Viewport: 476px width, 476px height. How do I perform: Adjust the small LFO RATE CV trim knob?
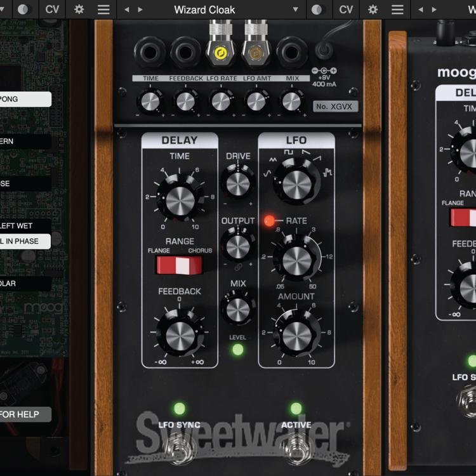tap(221, 102)
